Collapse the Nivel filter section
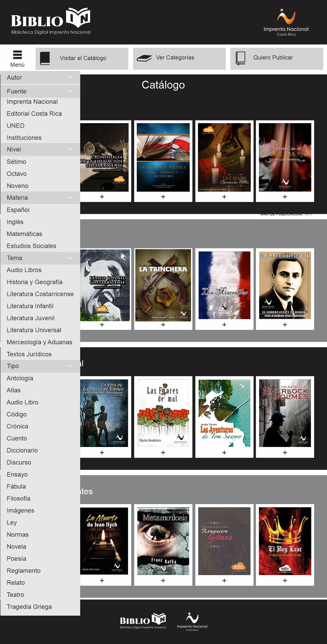Image resolution: width=327 pixels, height=644 pixels. click(40, 149)
